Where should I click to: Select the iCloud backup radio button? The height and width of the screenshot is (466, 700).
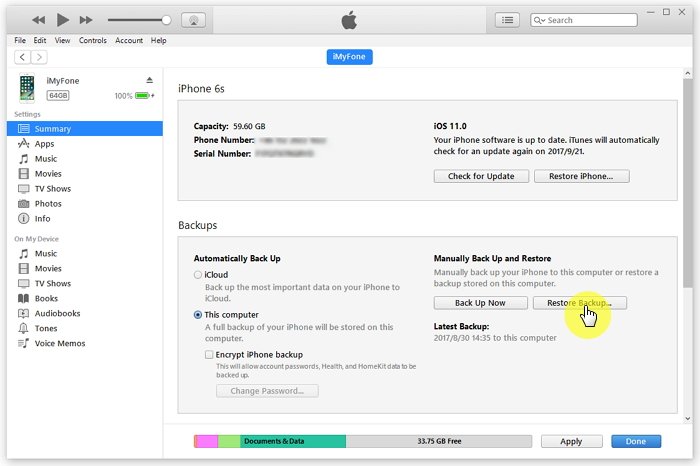pos(198,275)
